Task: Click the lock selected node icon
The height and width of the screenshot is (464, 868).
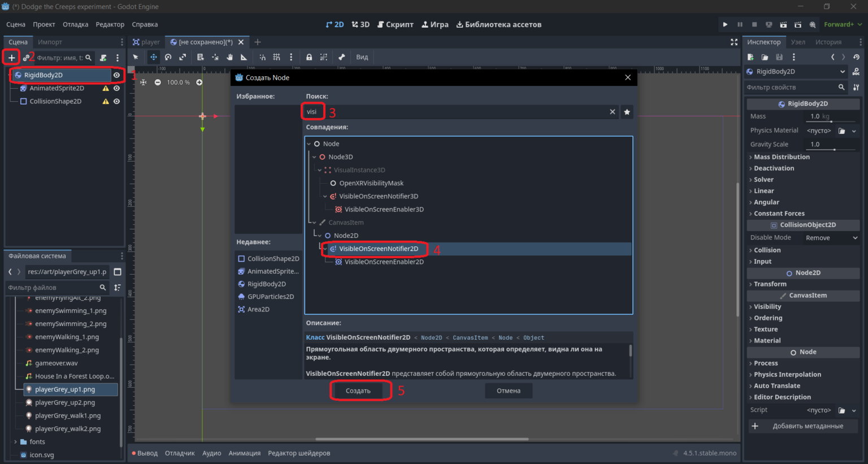Action: point(309,57)
